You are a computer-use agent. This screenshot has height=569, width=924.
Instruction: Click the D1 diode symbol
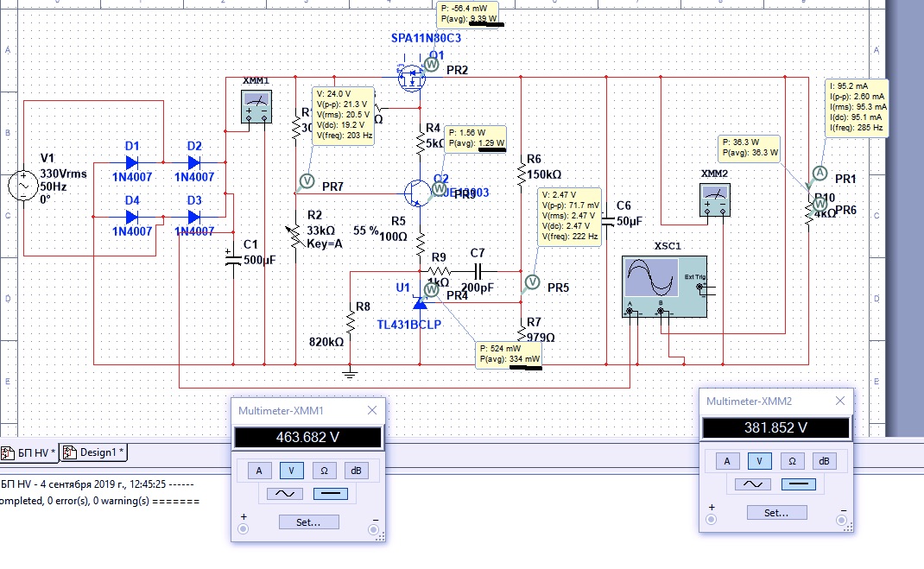[132, 161]
